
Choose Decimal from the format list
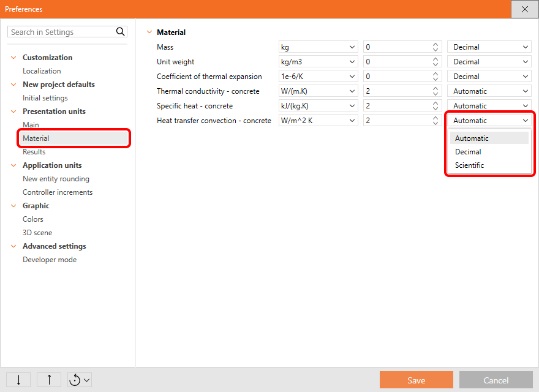[x=468, y=152]
